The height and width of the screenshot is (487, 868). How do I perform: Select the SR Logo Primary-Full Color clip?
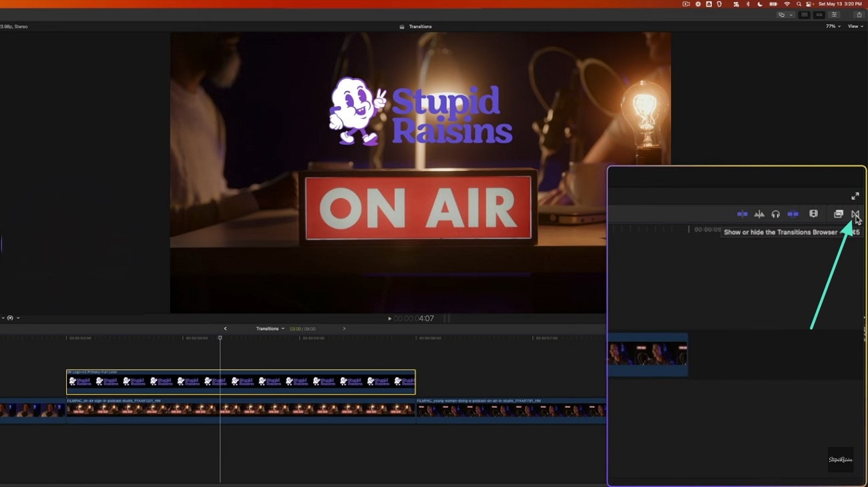pyautogui.click(x=240, y=382)
